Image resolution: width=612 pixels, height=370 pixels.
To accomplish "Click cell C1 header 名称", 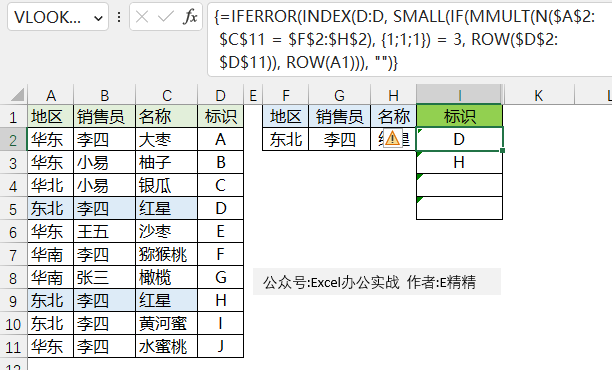I will click(167, 116).
